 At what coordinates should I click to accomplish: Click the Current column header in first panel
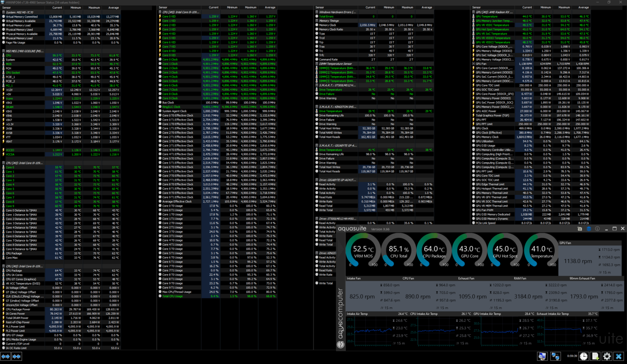coord(57,7)
